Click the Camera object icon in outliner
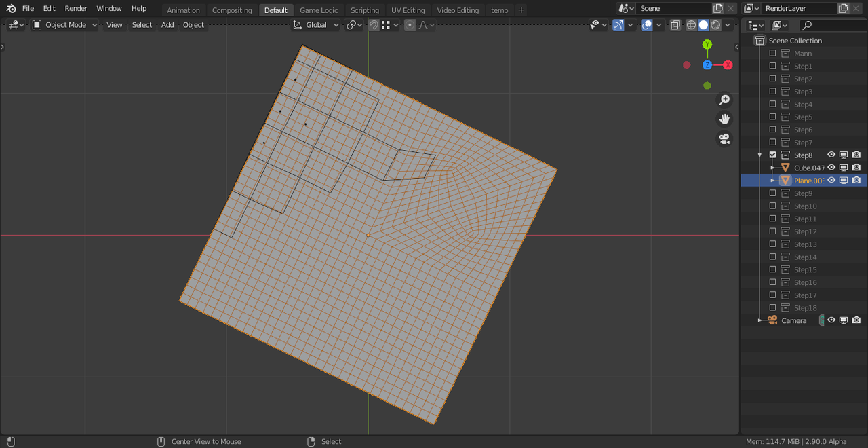The height and width of the screenshot is (448, 868). [772, 320]
